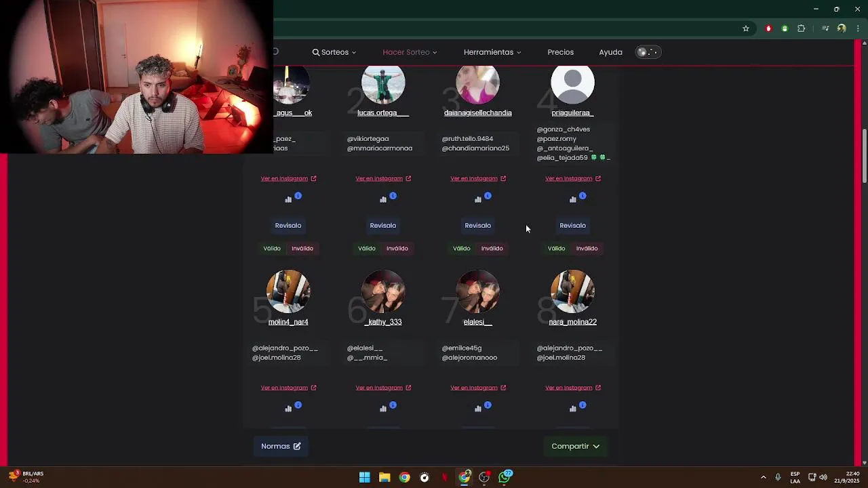Click the blue info badge under agus___ok
The width and height of the screenshot is (868, 488).
[298, 196]
